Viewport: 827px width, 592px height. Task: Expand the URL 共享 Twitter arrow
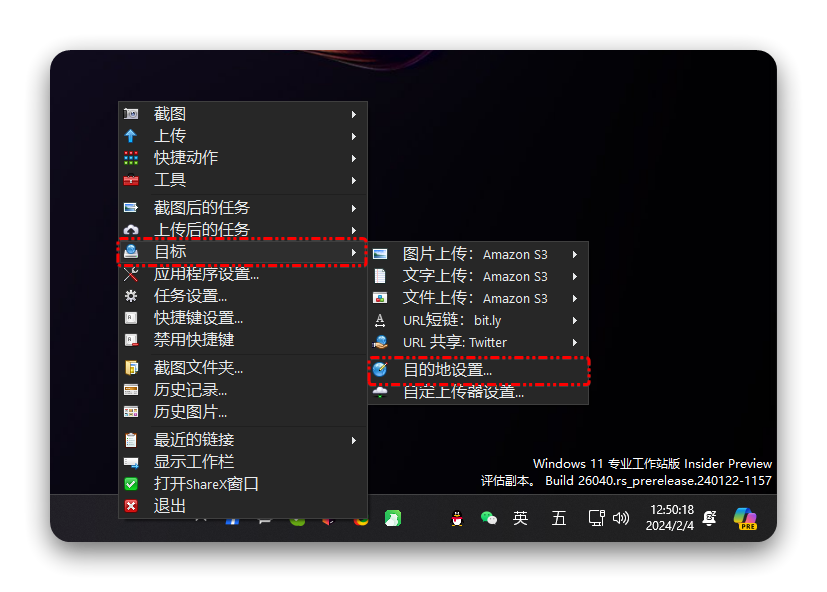pos(575,342)
